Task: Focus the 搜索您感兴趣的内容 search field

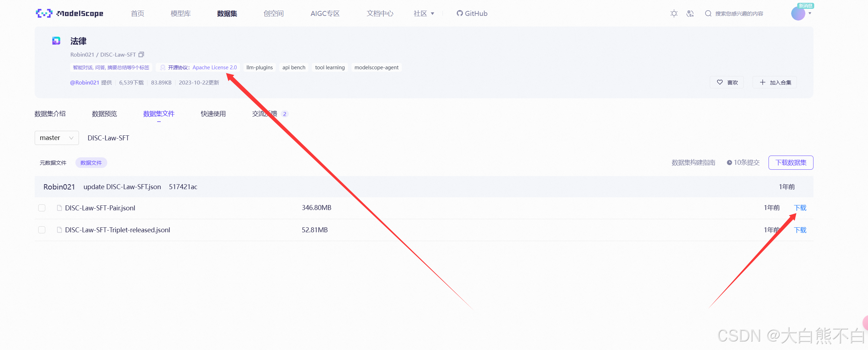Action: [739, 13]
